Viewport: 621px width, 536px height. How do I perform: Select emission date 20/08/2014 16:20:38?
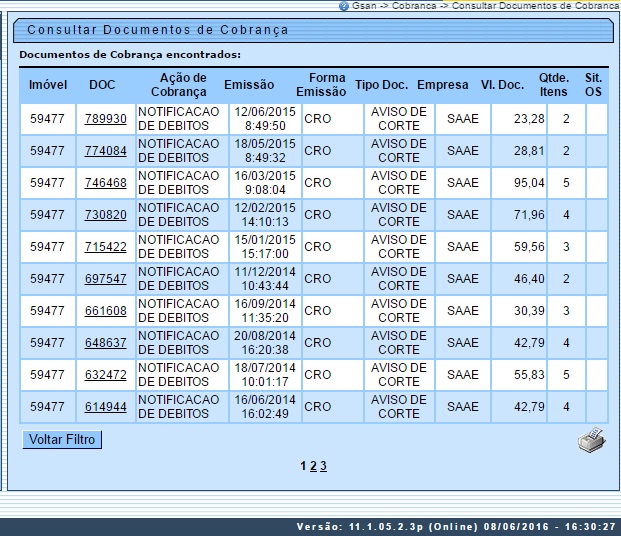[265, 343]
